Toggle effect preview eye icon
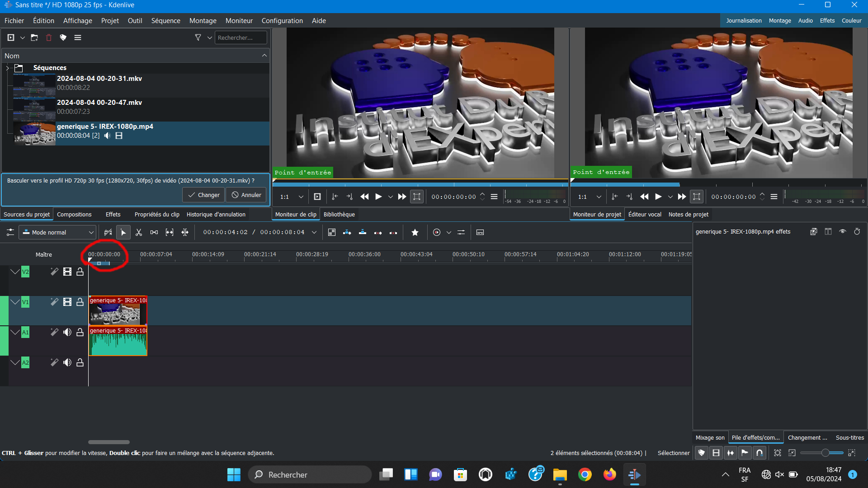The width and height of the screenshot is (868, 488). 843,231
